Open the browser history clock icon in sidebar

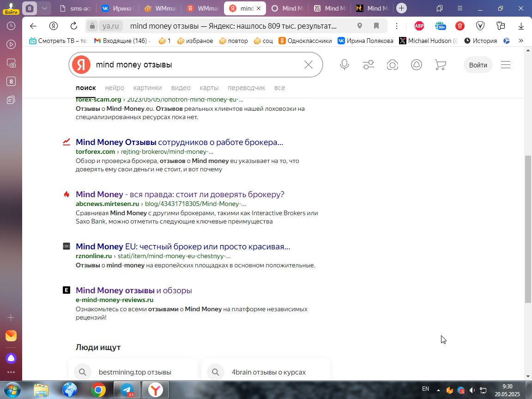tap(11, 26)
